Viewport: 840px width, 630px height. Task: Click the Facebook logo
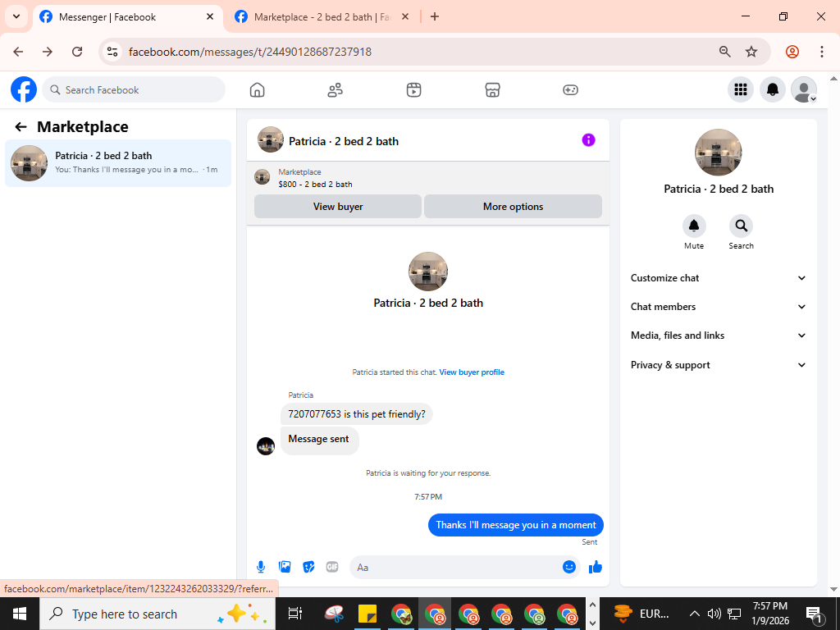click(x=24, y=89)
